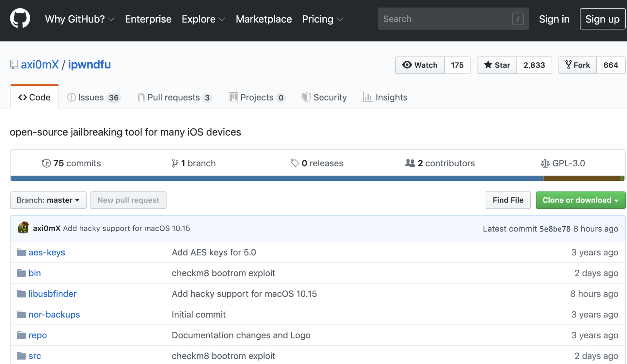Open commit 'Add AES keys for 5.0'
This screenshot has width=627, height=364.
click(x=214, y=252)
